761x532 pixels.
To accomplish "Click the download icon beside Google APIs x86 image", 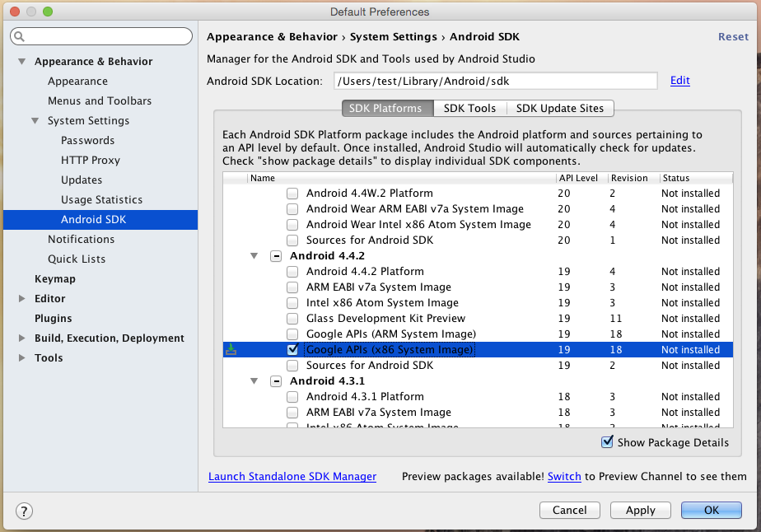I will click(231, 349).
